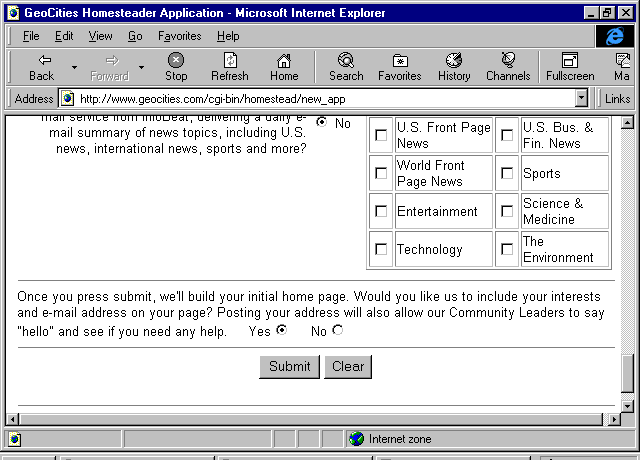Expand the address bar dropdown list
640x460 pixels.
tap(581, 98)
